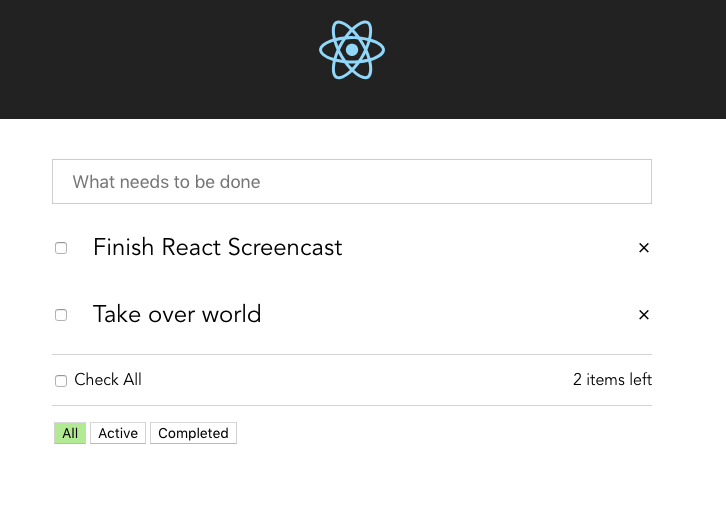The width and height of the screenshot is (726, 515).
Task: Tick the Take over world checkbox
Action: [61, 315]
